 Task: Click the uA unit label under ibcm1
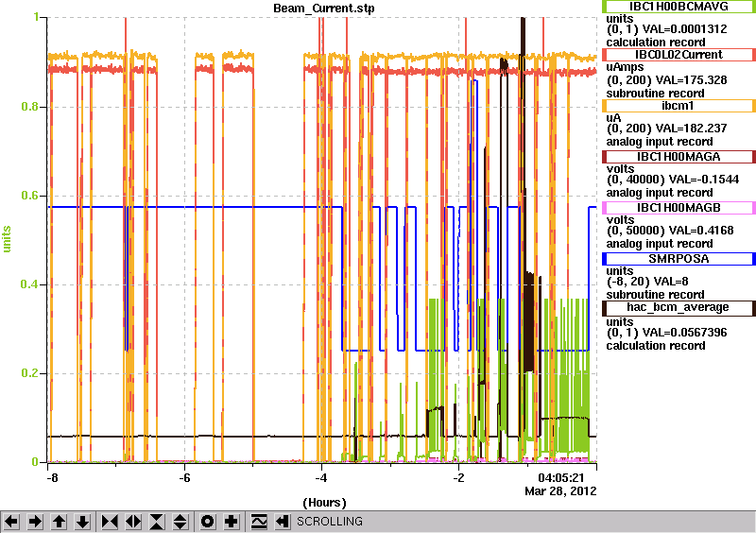[x=613, y=118]
